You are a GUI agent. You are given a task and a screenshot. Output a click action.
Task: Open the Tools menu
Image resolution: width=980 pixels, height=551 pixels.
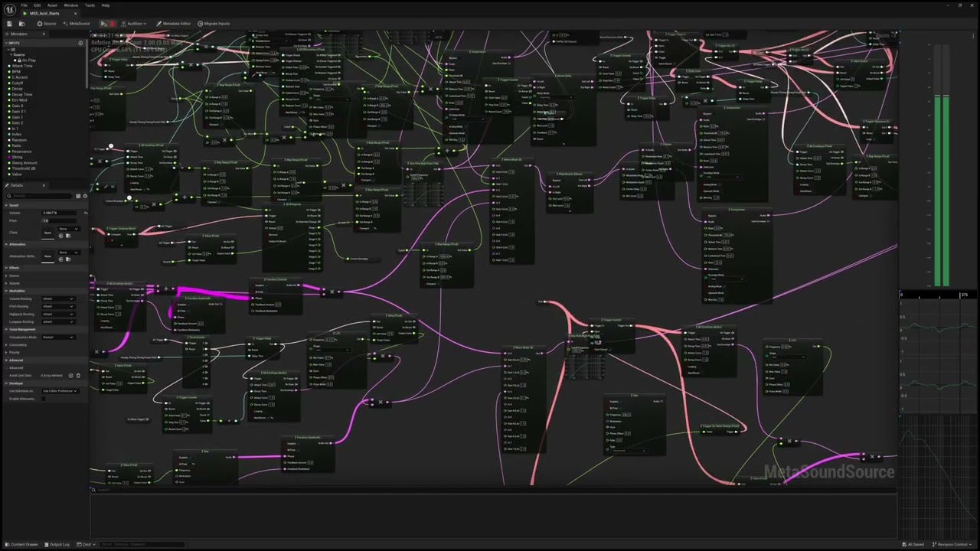coord(90,5)
